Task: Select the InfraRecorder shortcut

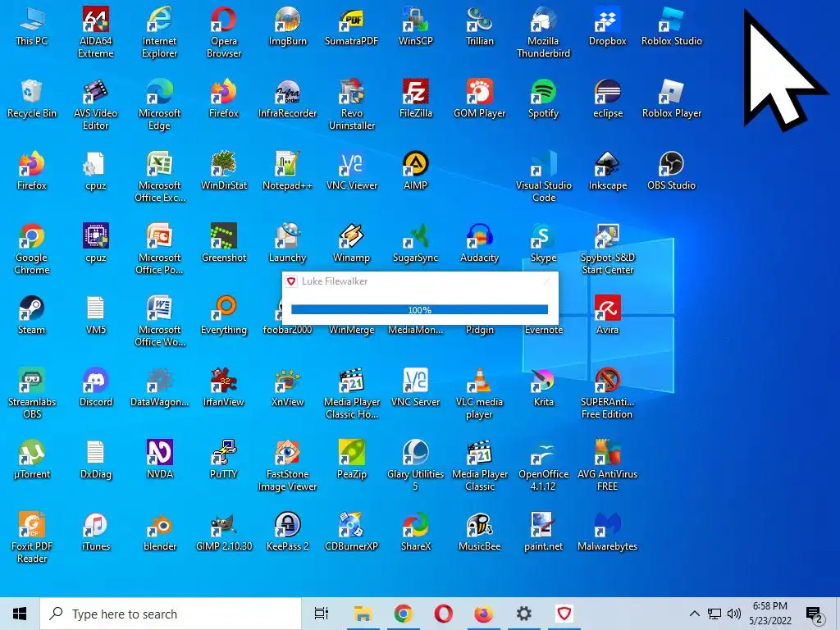Action: (x=288, y=99)
